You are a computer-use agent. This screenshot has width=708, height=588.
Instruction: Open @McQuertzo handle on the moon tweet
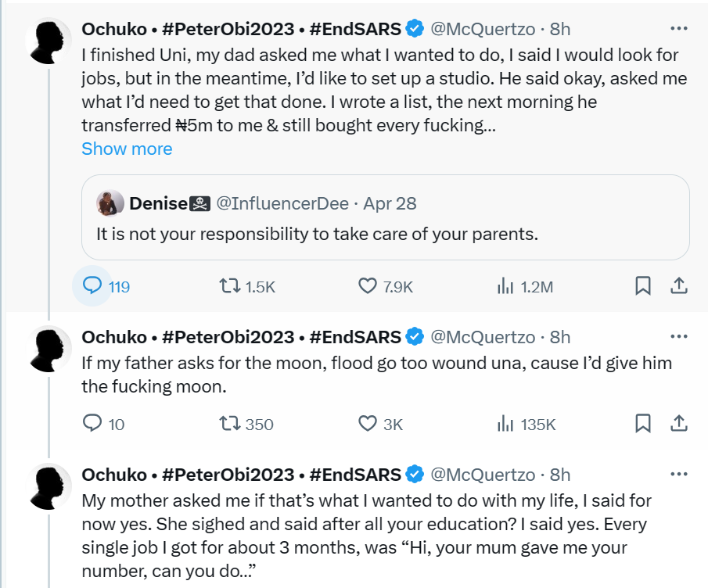[x=483, y=337]
